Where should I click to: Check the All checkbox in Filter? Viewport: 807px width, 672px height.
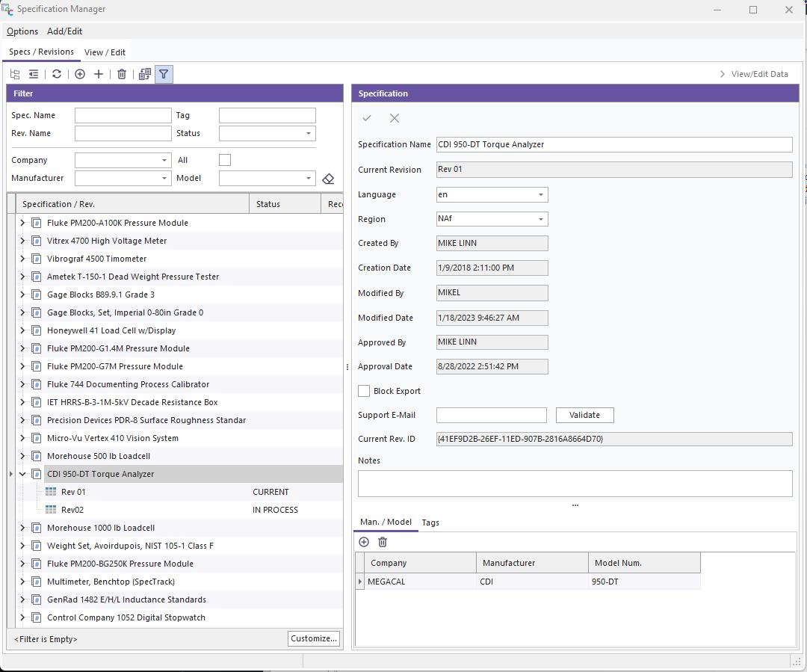click(x=225, y=160)
